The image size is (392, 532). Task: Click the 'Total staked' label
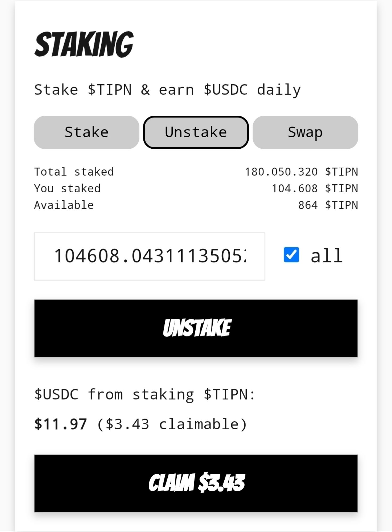pos(74,172)
